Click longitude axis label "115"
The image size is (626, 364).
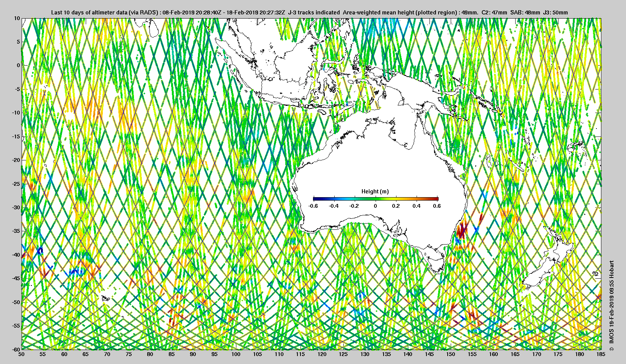(x=300, y=354)
